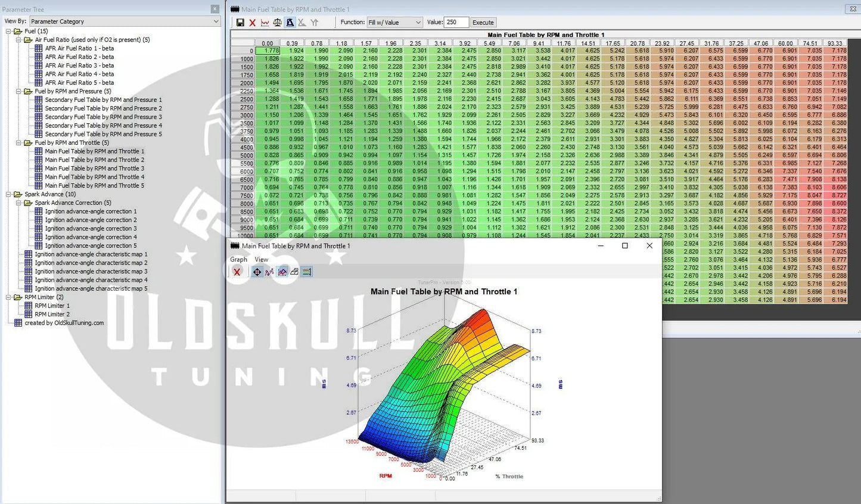Click the 3D surface stacked planes icon
Image resolution: width=861 pixels, height=504 pixels.
[x=294, y=272]
